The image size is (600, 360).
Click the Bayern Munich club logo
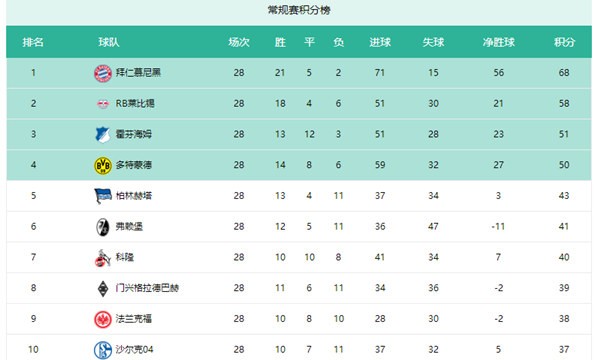(103, 73)
